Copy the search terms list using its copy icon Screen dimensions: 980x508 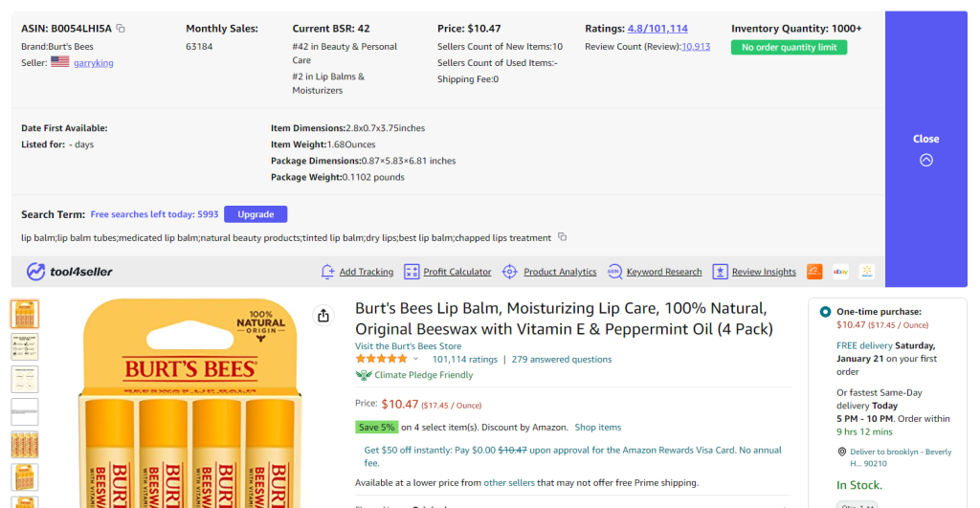click(x=563, y=237)
